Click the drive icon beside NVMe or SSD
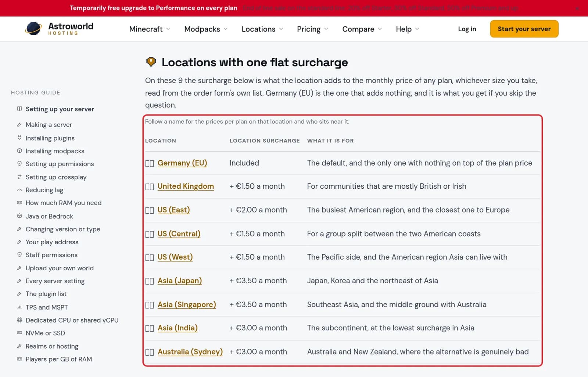 click(19, 333)
